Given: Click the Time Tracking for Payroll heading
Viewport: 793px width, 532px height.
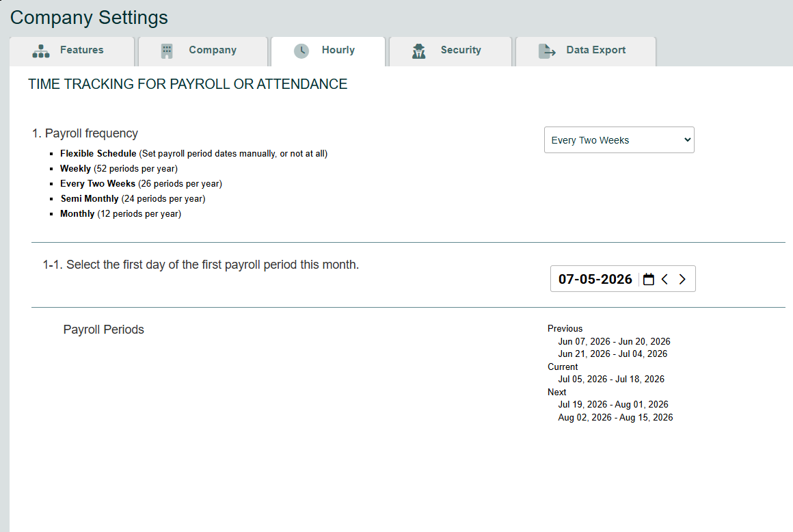Looking at the screenshot, I should point(187,84).
